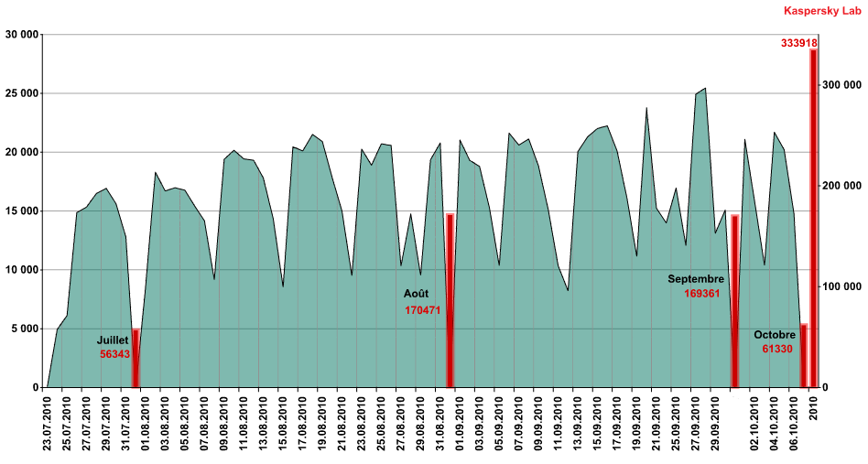868x464 pixels.
Task: Select the red Septembre bar
Action: point(734,301)
